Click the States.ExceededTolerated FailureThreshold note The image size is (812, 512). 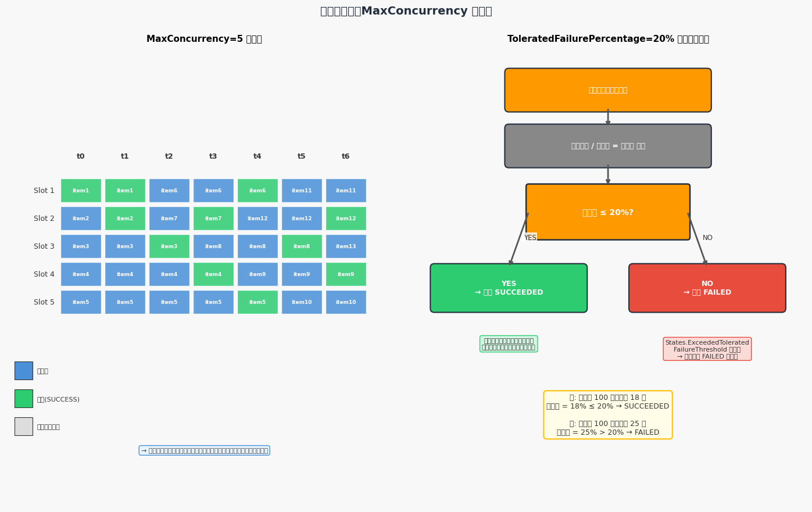(x=707, y=349)
